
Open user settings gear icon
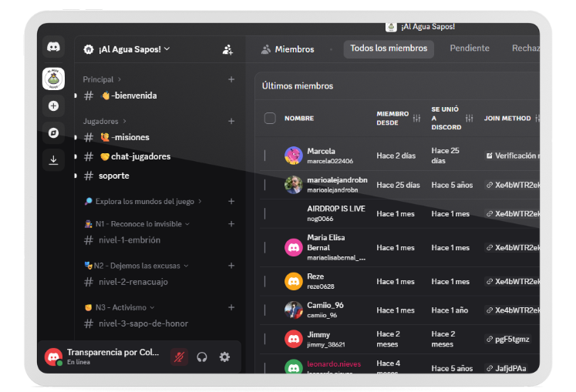coord(224,357)
